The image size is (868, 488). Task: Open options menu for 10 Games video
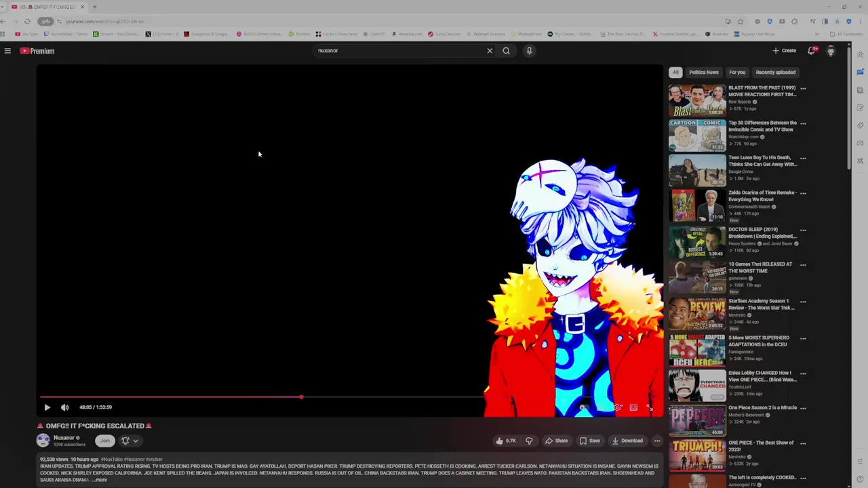(x=803, y=265)
